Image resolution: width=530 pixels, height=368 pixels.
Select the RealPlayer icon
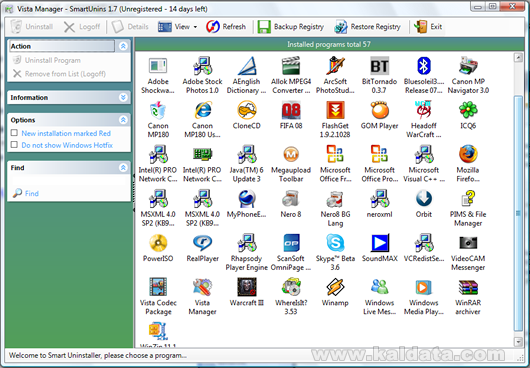pos(202,243)
